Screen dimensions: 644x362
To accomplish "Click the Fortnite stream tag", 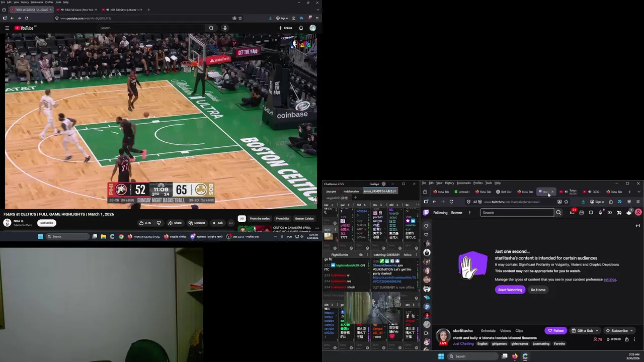I will [559, 344].
